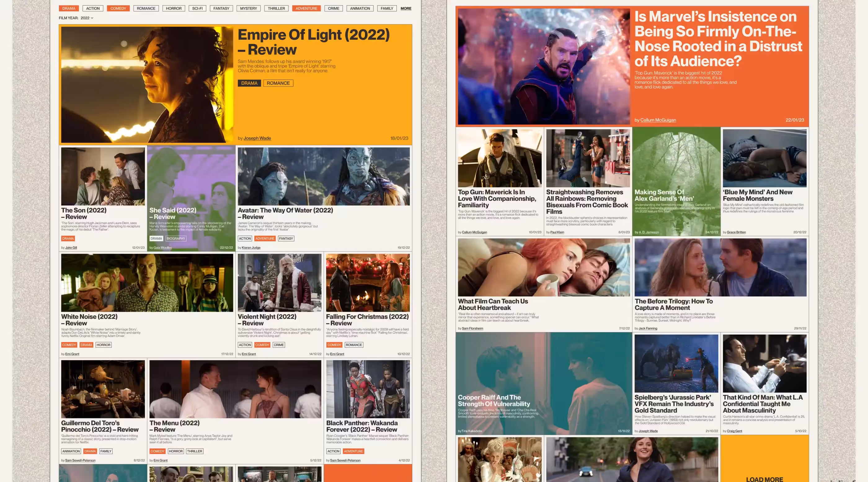
Task: Select DRAMA tag on Empire Of Light
Action: [249, 83]
